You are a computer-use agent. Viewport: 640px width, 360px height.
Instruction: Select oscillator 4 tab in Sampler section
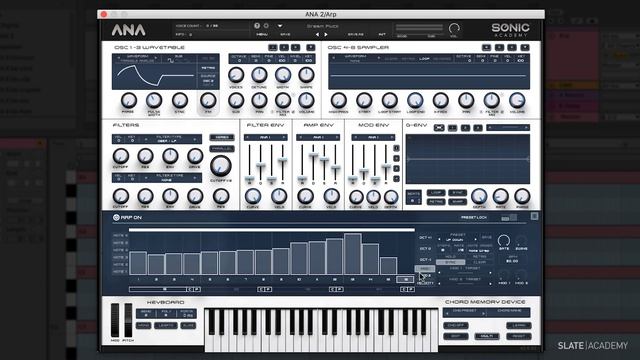pyautogui.click(x=486, y=47)
